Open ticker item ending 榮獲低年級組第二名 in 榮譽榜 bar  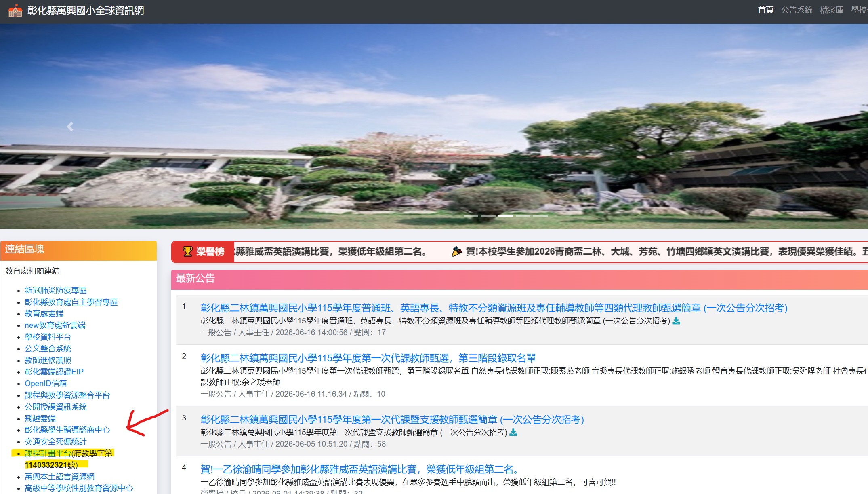click(x=331, y=252)
